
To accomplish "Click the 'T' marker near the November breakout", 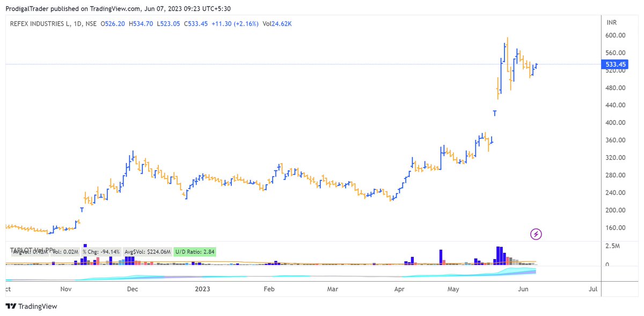I will pyautogui.click(x=82, y=209).
